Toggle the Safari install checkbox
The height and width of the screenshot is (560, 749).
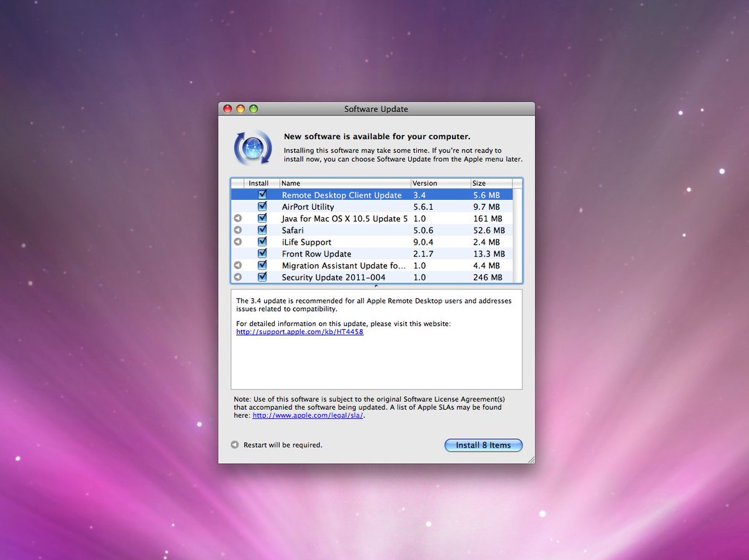262,230
